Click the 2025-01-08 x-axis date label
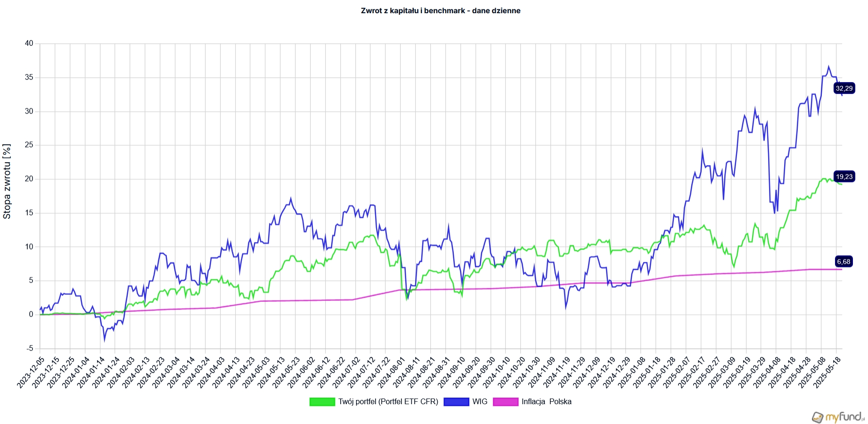The height and width of the screenshot is (424, 868). pos(632,372)
